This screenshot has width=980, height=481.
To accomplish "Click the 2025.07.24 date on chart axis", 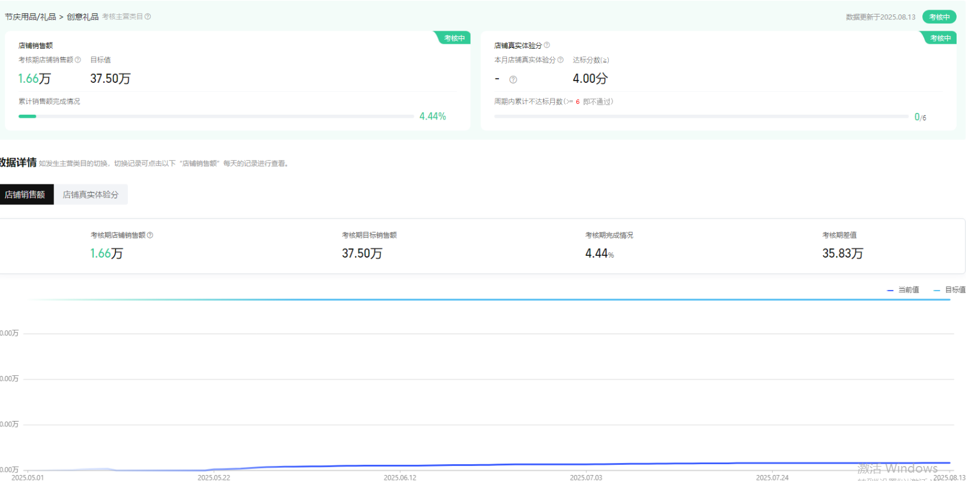I will (772, 477).
